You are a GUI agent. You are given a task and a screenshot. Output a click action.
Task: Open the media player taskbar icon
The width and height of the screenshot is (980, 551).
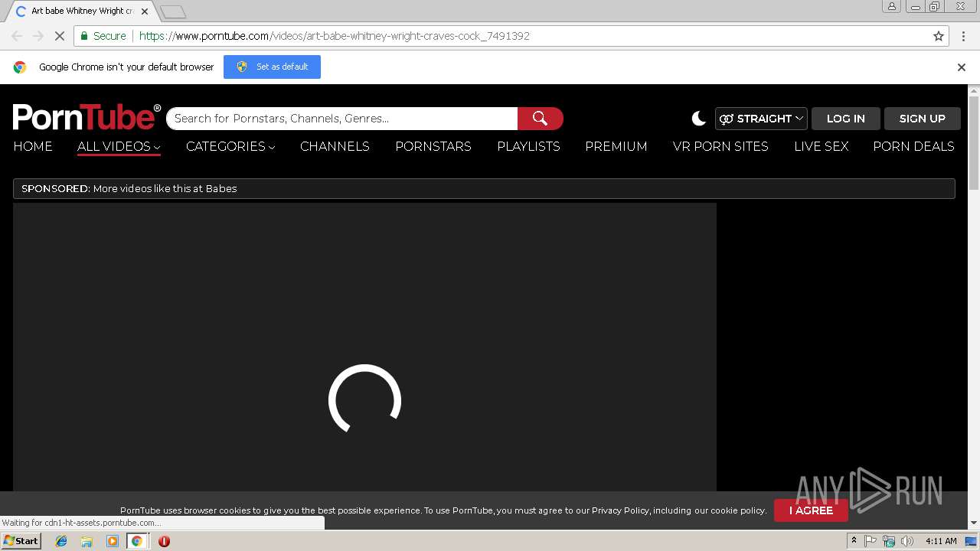(112, 541)
